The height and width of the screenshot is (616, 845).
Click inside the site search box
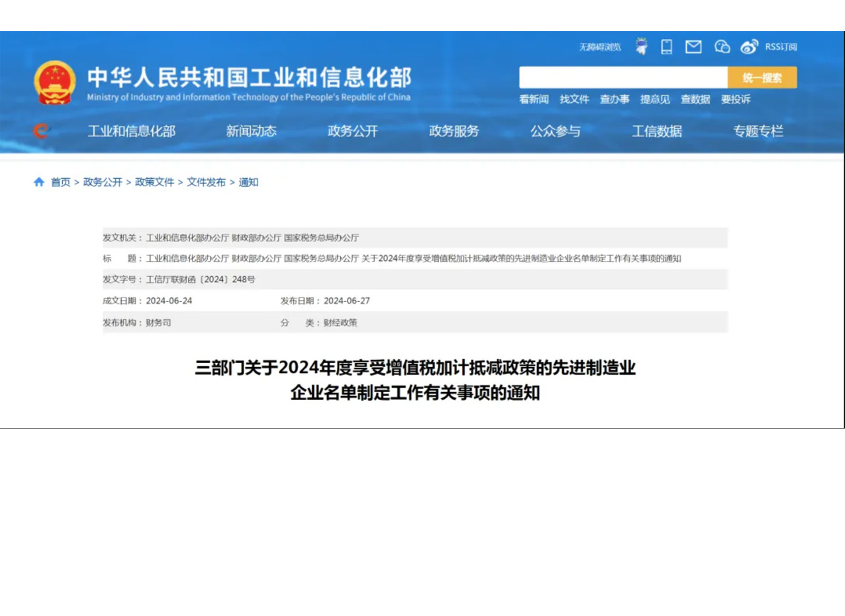coord(623,77)
